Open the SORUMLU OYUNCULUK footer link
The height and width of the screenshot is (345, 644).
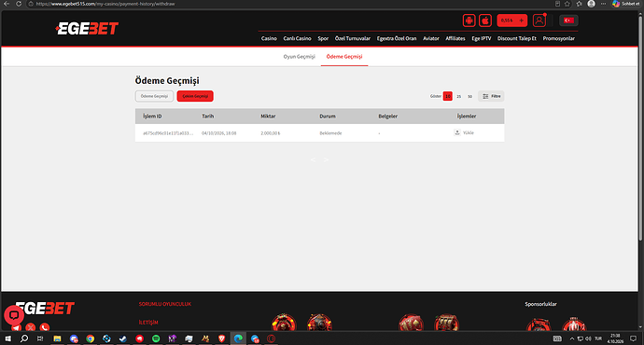[x=164, y=304]
